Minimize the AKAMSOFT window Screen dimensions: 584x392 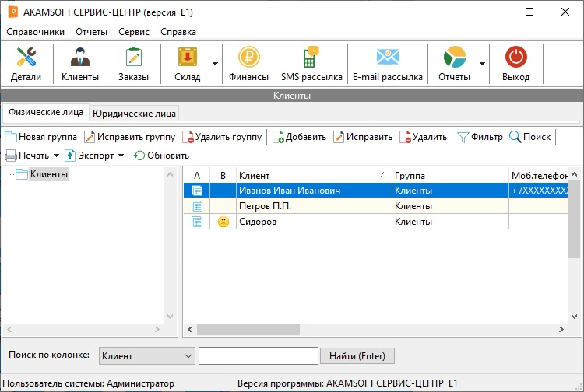click(x=494, y=12)
